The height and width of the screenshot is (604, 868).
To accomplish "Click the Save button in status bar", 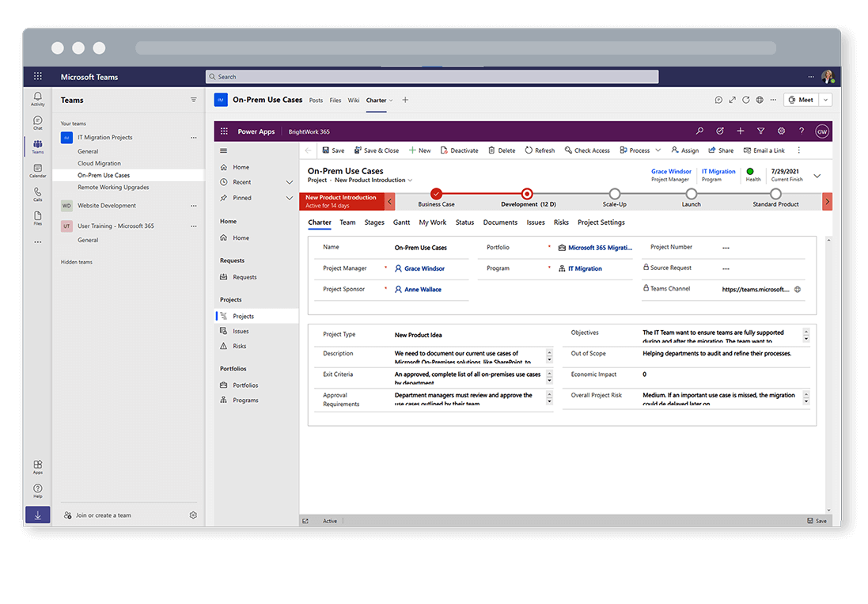I will 817,520.
